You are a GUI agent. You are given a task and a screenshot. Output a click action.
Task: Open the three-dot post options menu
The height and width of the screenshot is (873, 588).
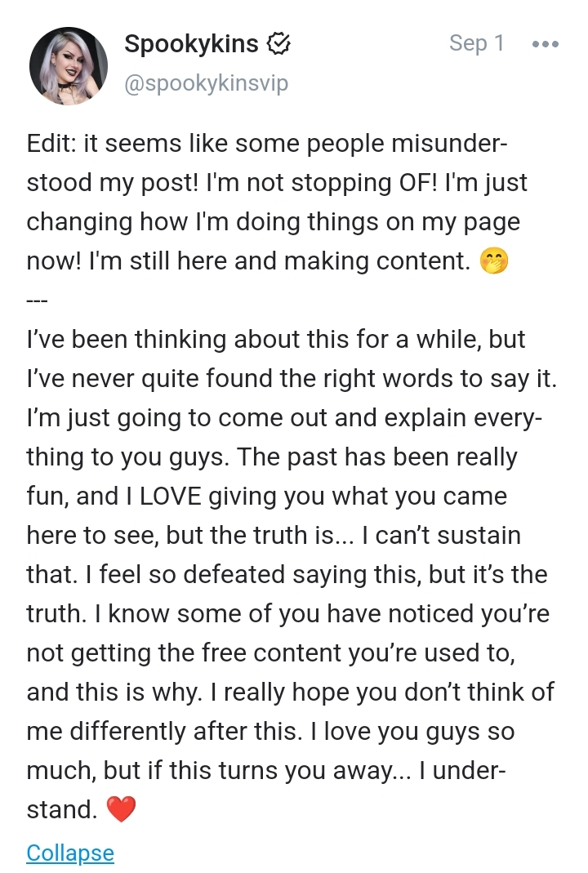click(x=545, y=44)
